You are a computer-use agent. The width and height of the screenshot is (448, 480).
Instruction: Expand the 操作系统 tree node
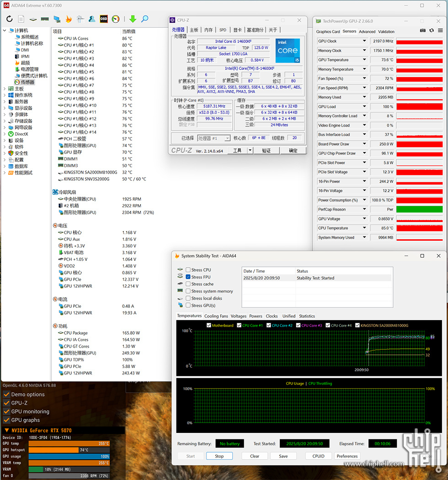click(x=5, y=95)
